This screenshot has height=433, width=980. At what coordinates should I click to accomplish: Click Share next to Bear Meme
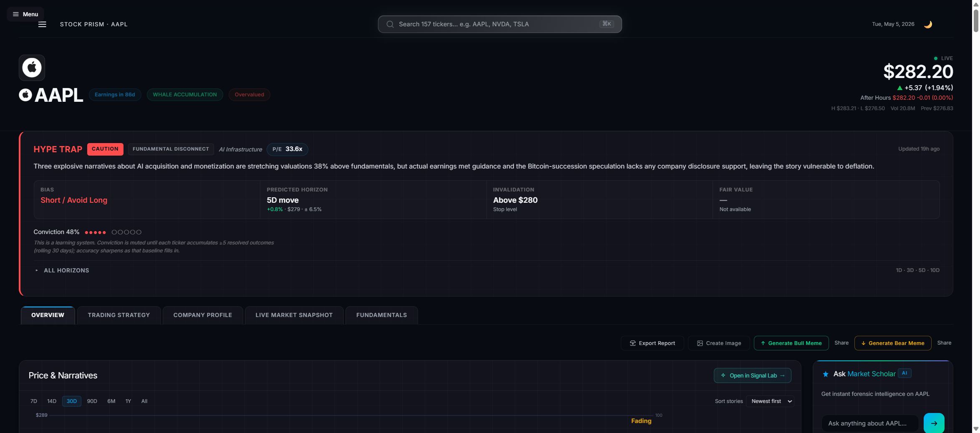(x=944, y=343)
